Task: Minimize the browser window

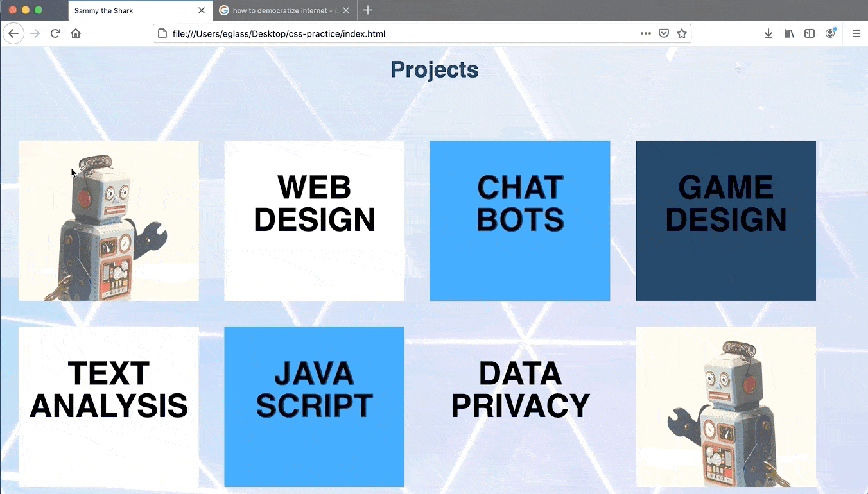Action: 25,10
